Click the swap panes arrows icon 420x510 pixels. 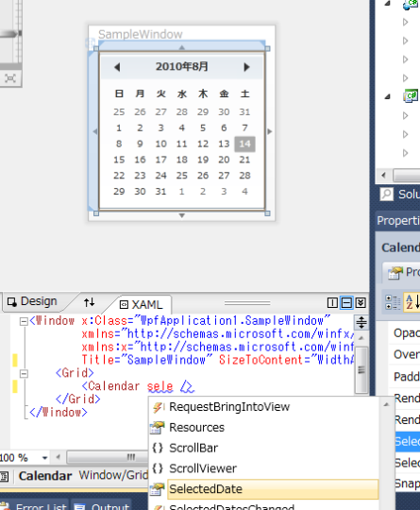89,302
